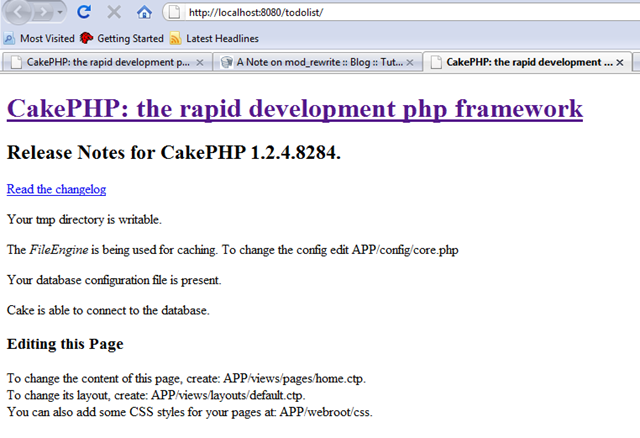The height and width of the screenshot is (438, 640).
Task: Click the Latest Headlines feed bookmark
Action: (x=214, y=38)
